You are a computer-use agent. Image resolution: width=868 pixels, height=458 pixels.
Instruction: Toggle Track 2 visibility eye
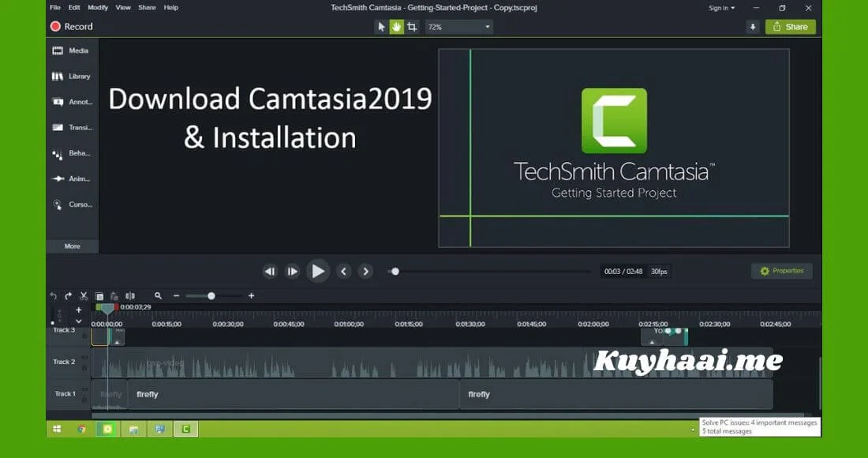coord(84,358)
